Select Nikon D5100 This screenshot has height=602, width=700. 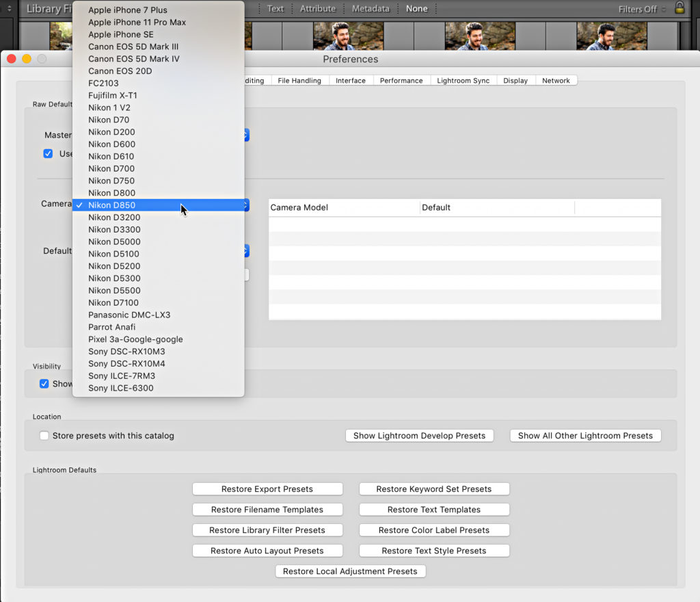point(159,254)
